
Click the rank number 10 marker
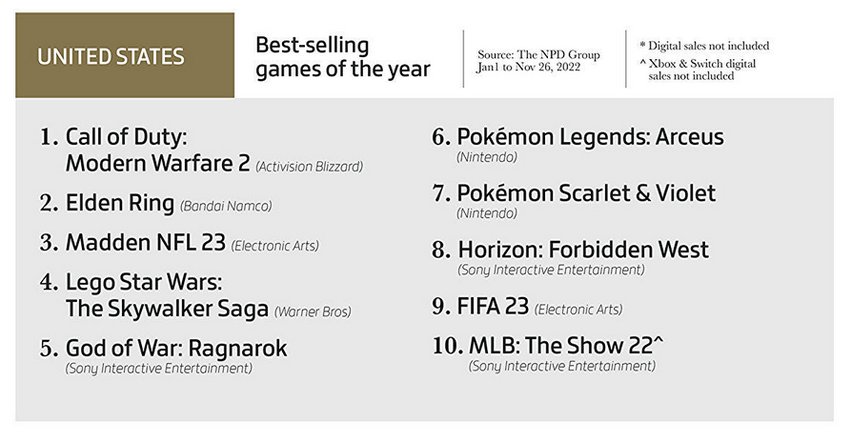445,346
